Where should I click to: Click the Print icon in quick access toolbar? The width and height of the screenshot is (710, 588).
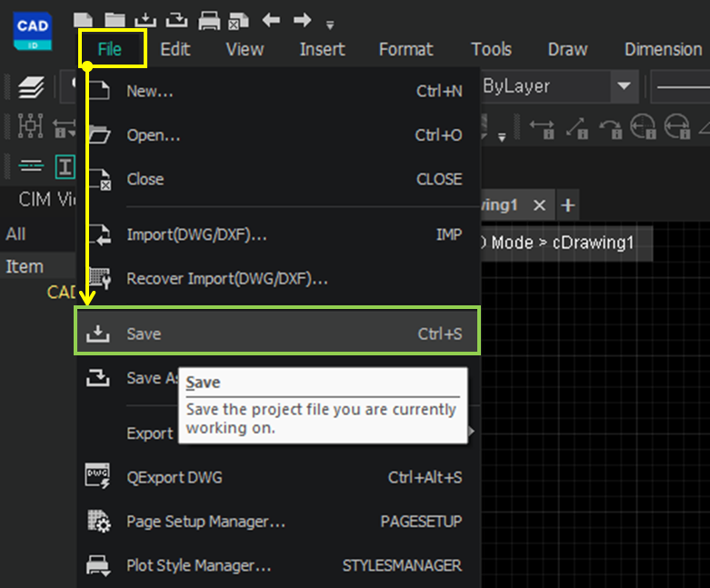click(209, 21)
